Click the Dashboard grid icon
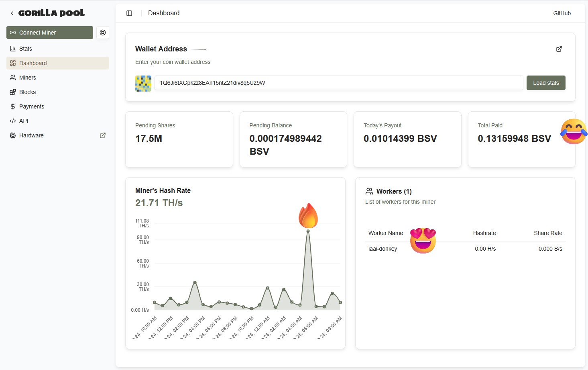This screenshot has width=588, height=370. tap(13, 63)
